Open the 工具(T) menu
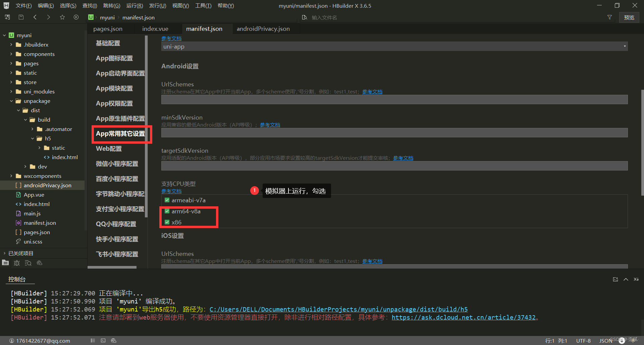 point(203,6)
